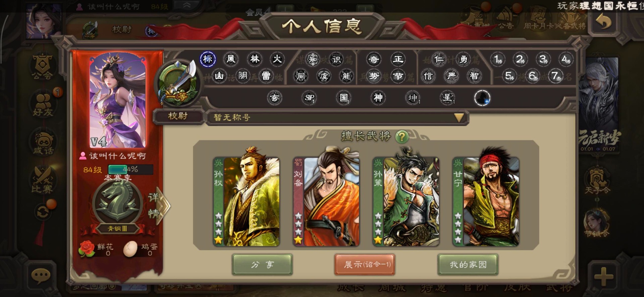This screenshot has height=297, width=644.
Task: Open the 公会 guild sidebar item
Action: [43, 66]
